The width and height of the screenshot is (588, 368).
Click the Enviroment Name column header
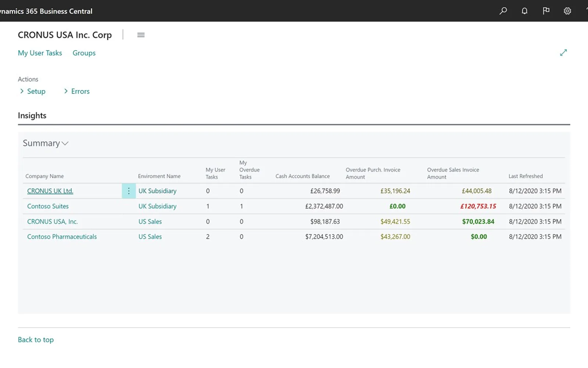coord(159,176)
